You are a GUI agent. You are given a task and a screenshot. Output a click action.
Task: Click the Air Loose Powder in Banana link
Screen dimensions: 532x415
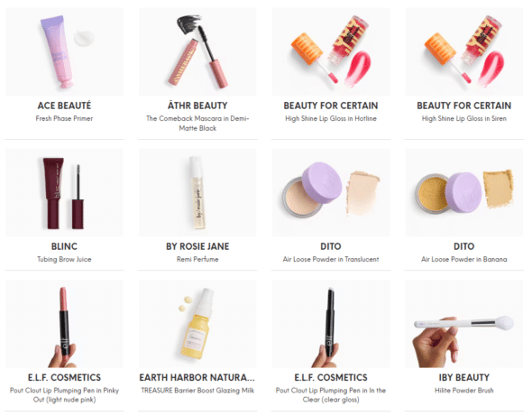(464, 259)
